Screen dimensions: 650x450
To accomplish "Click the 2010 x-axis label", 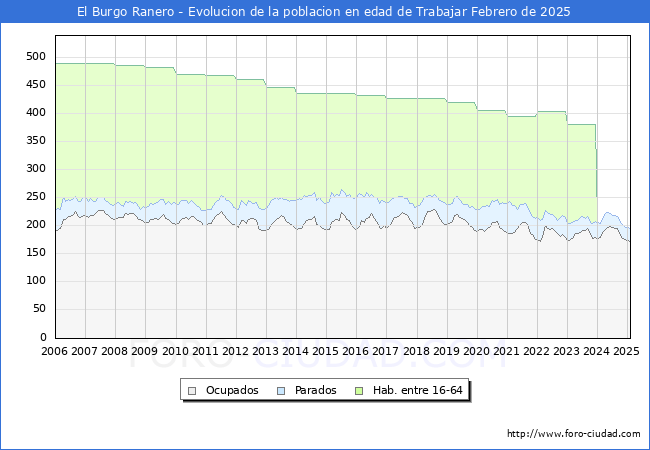I will [x=175, y=351].
